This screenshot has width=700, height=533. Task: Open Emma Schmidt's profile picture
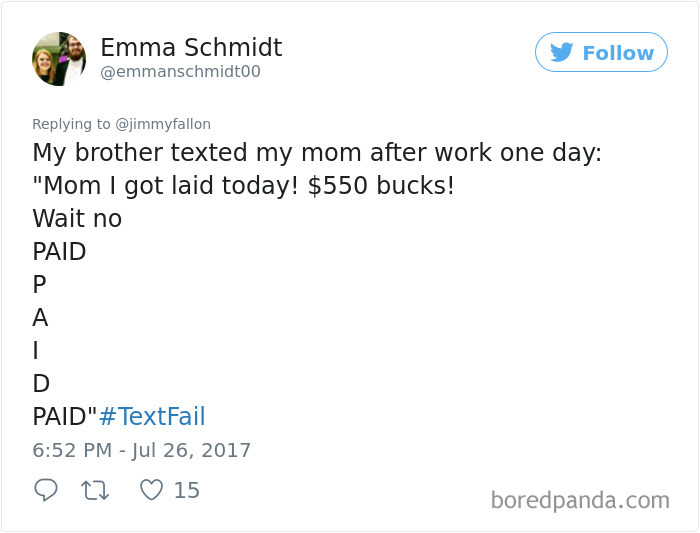click(x=59, y=59)
